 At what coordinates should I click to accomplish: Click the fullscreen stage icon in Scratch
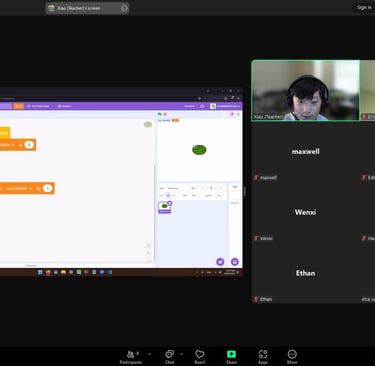238,114
